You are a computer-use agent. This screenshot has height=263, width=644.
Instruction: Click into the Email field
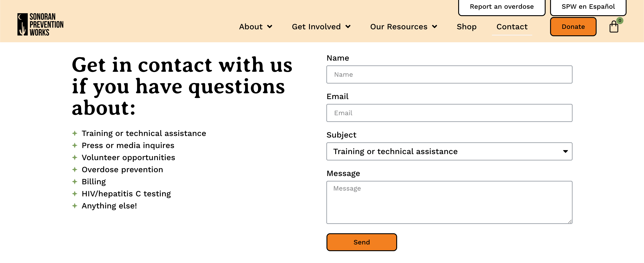tap(449, 113)
